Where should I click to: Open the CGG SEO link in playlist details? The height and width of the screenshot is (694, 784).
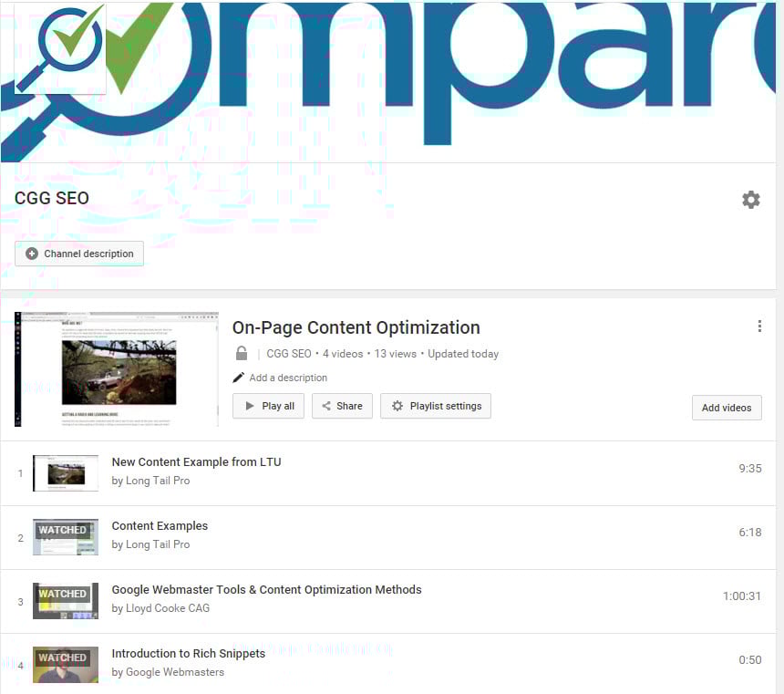288,354
